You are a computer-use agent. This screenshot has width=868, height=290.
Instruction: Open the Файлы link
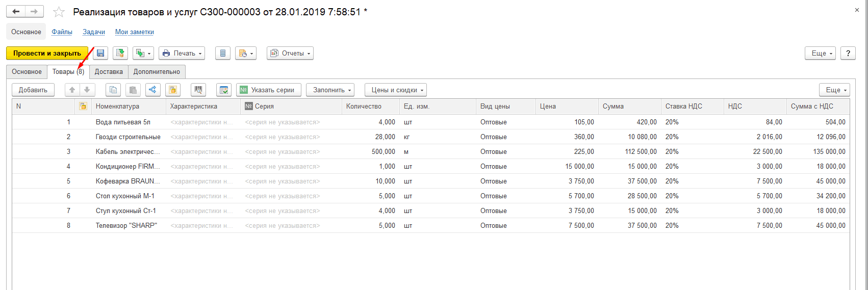[62, 32]
